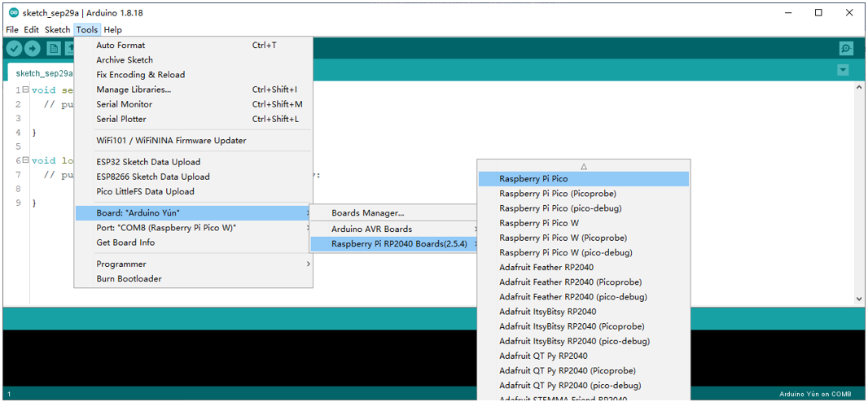Select Adafruit Feather RP2040 (Picoprobe)
Screen dimensions: 868x402
[584, 282]
